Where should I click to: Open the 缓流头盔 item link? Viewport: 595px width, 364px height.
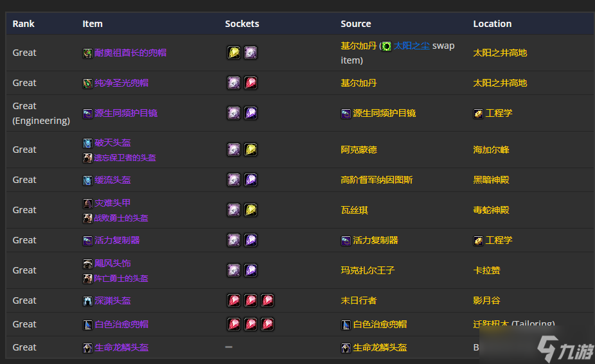(x=112, y=180)
